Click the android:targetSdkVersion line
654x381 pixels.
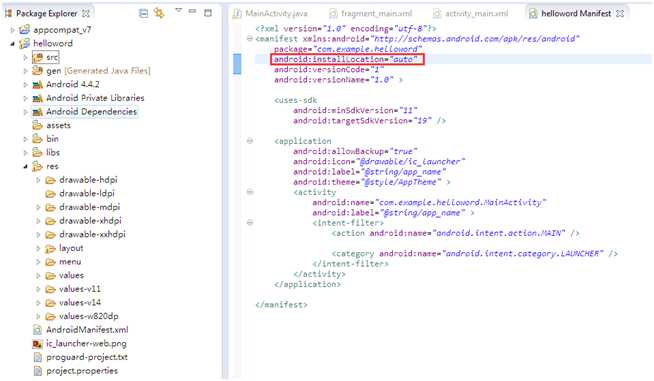click(x=369, y=121)
